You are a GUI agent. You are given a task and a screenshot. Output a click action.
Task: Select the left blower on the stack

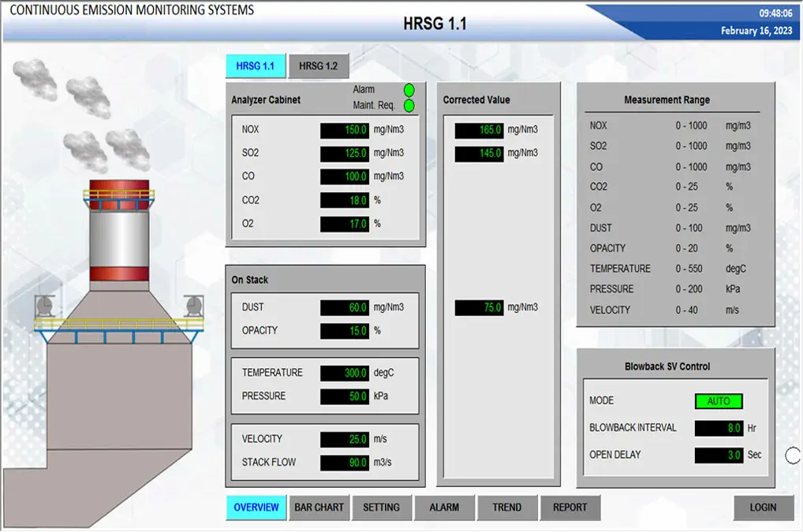point(44,305)
